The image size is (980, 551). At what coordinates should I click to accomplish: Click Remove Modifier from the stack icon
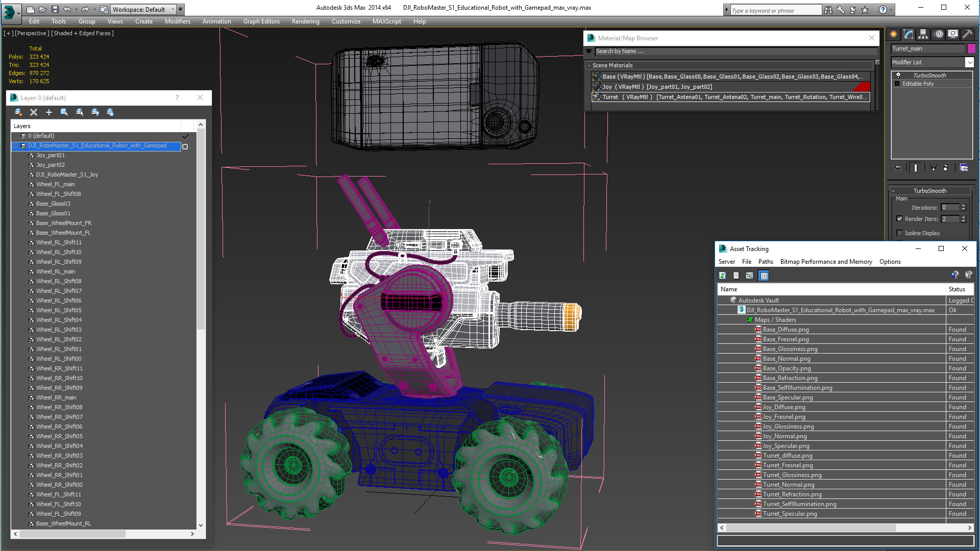pyautogui.click(x=946, y=168)
